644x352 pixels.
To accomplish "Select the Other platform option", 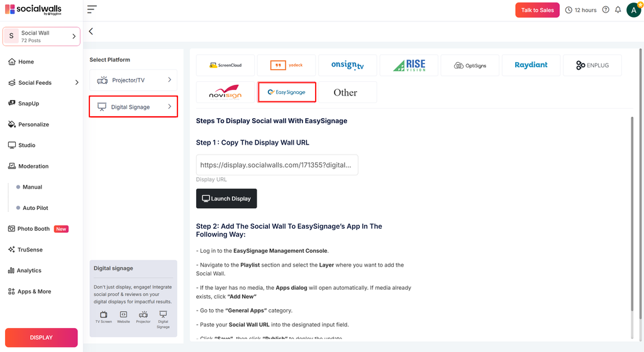I will point(347,92).
